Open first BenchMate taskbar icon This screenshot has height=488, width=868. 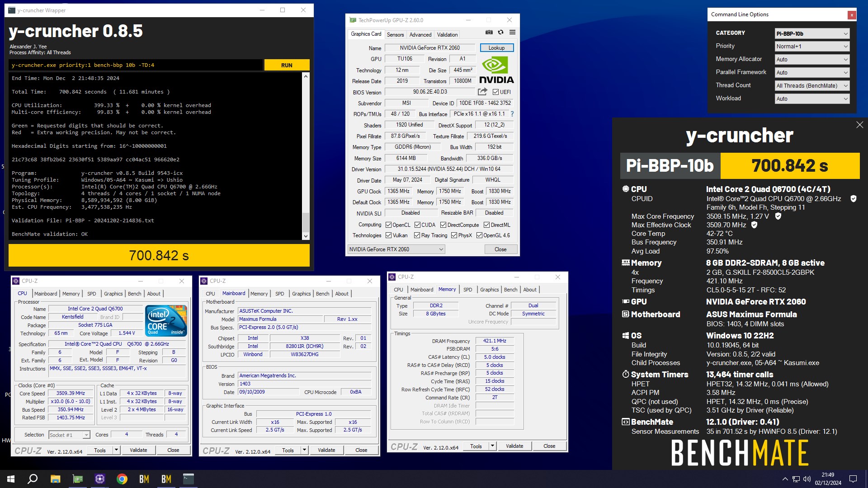click(144, 479)
